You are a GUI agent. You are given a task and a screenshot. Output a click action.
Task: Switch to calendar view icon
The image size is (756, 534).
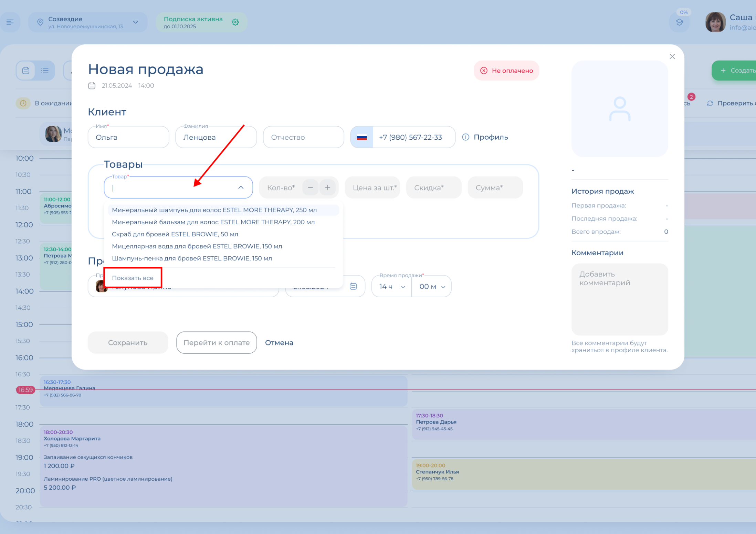[26, 71]
